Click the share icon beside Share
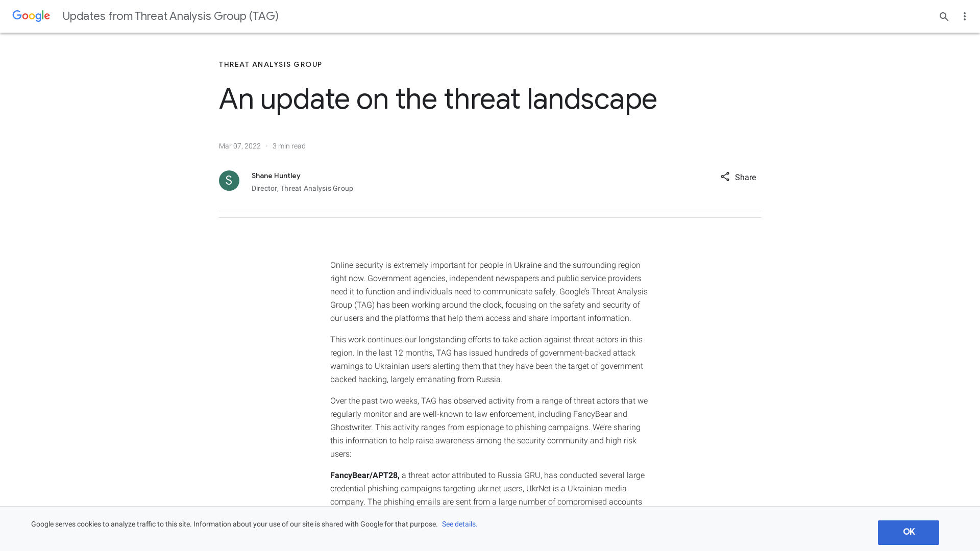 coord(725,177)
